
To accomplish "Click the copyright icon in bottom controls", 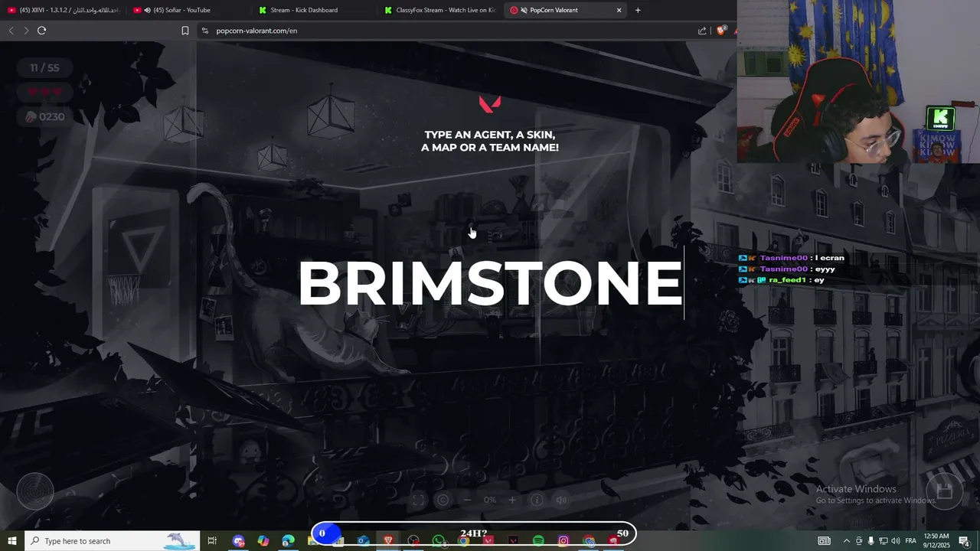I will [x=443, y=500].
